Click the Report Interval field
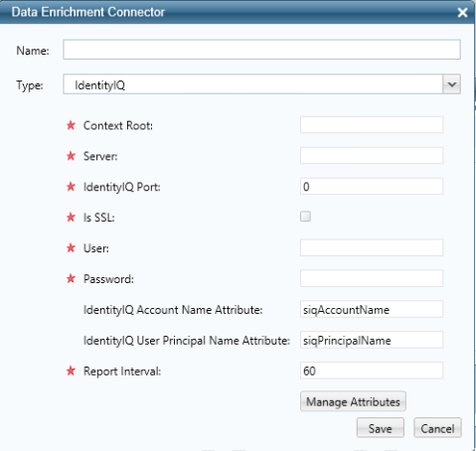The image size is (476, 451). click(x=372, y=371)
